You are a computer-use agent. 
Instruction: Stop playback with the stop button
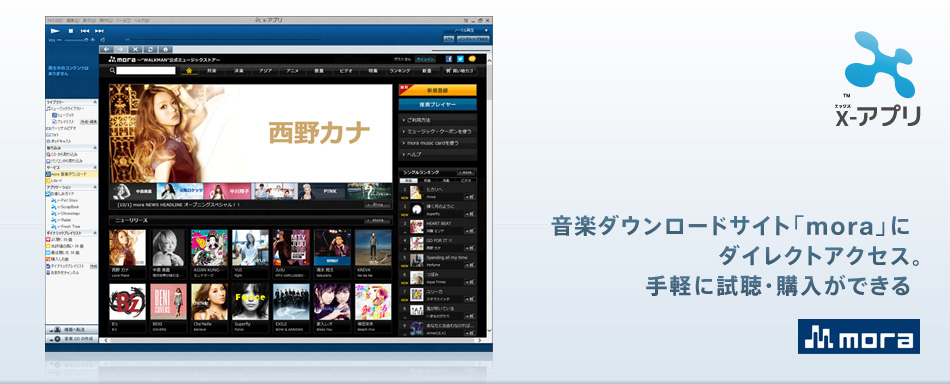(70, 30)
